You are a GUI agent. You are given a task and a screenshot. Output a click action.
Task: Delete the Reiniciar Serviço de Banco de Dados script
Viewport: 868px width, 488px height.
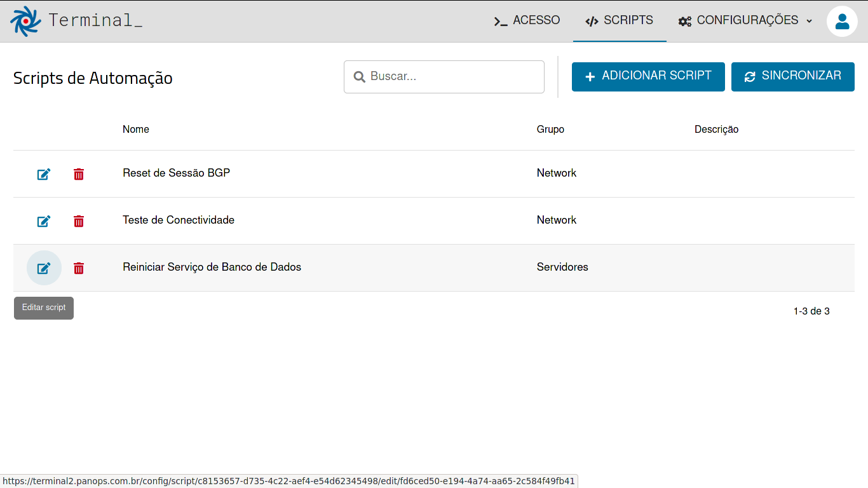79,268
